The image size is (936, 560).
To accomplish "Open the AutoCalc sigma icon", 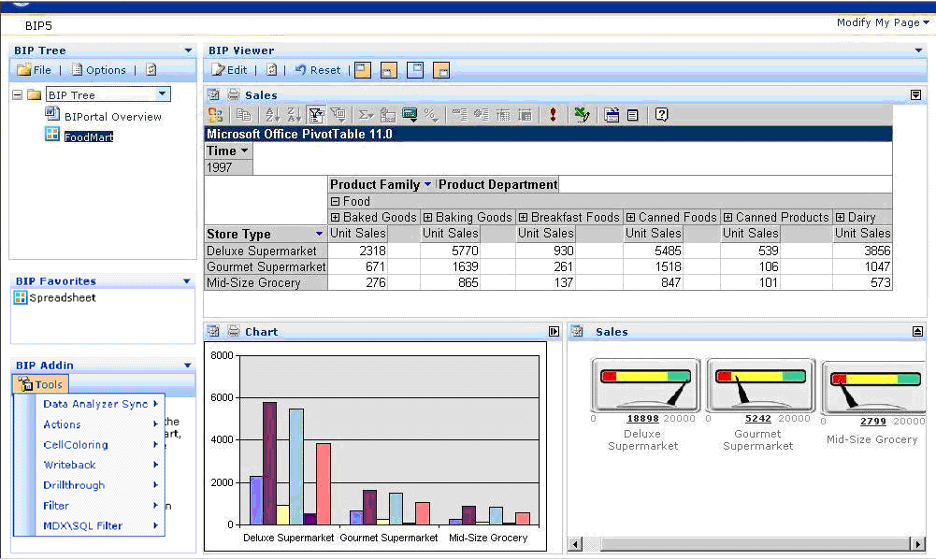I will point(366,115).
